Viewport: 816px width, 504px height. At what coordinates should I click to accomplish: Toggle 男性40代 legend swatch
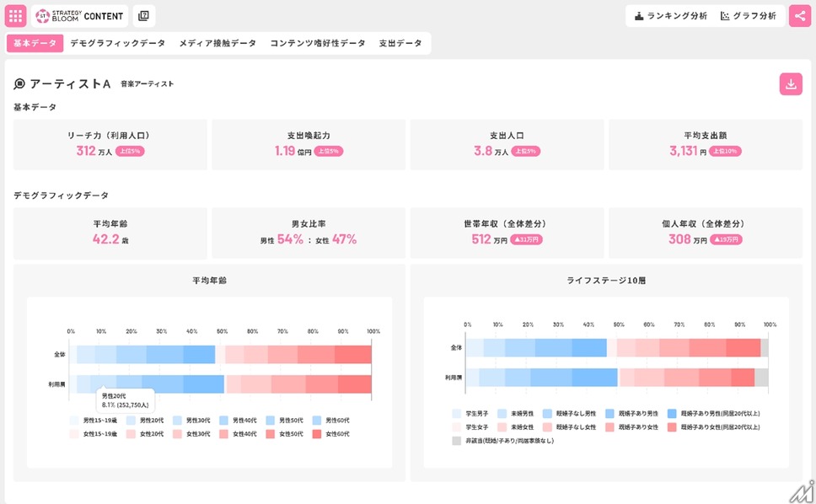click(x=223, y=421)
